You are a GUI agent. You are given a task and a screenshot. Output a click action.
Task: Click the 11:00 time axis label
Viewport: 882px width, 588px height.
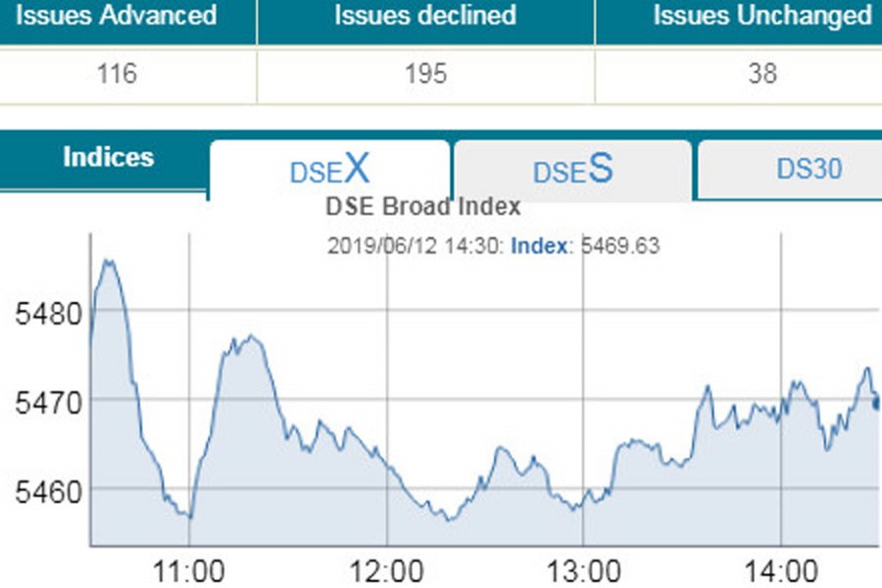tap(190, 570)
